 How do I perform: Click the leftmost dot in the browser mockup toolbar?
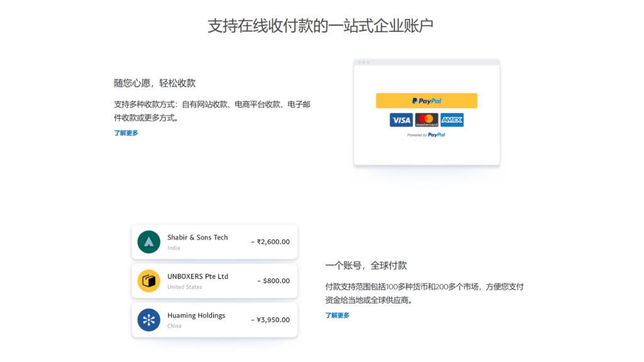(360, 63)
